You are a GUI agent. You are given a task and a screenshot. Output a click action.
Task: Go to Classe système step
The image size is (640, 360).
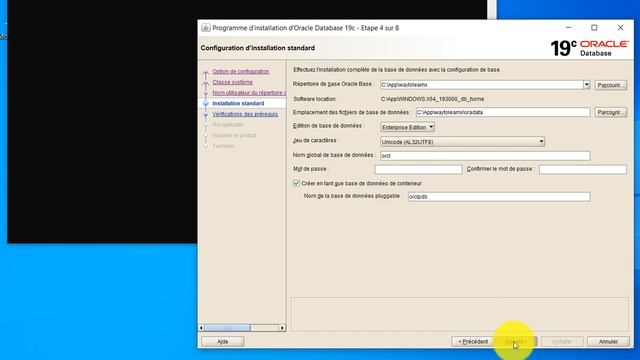pos(232,82)
